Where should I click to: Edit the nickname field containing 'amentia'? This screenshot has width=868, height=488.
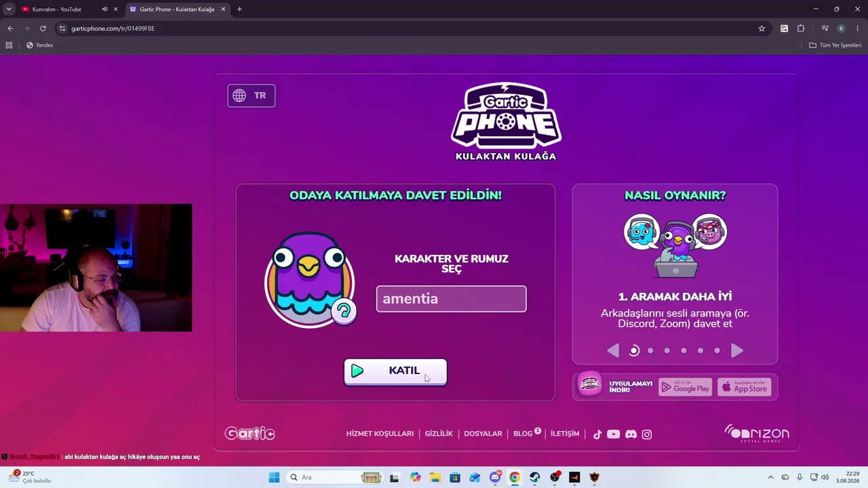pyautogui.click(x=452, y=299)
